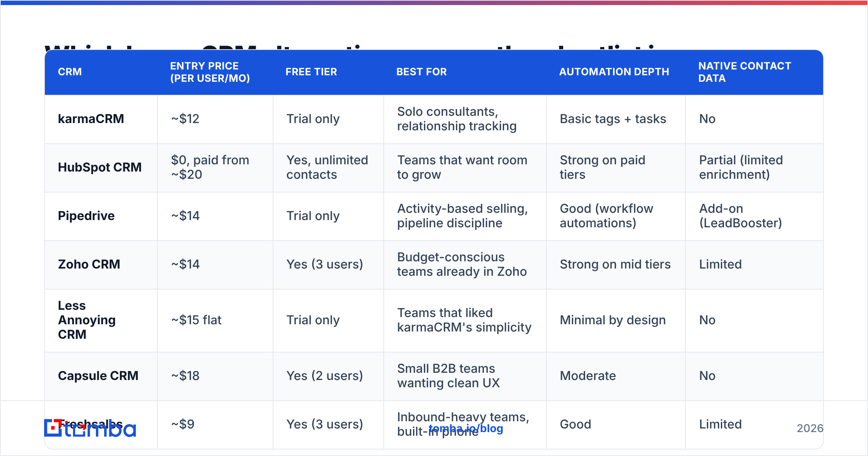Click the ~$15 flat price

pyautogui.click(x=196, y=320)
